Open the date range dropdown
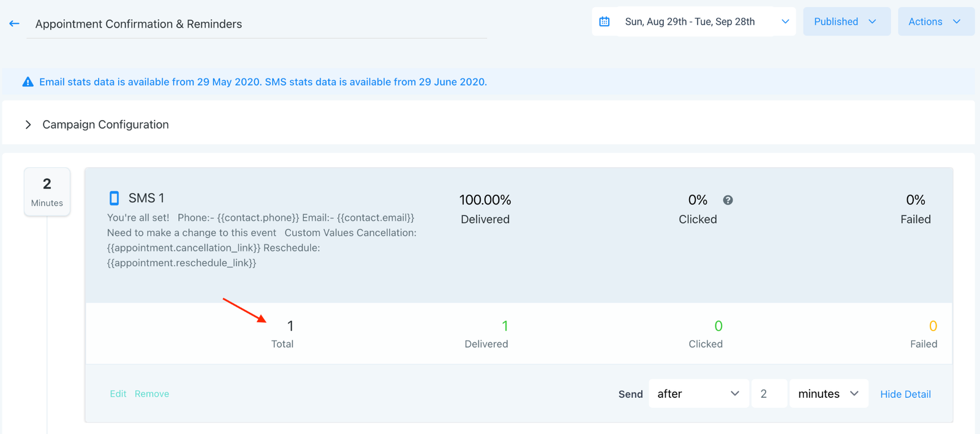The width and height of the screenshot is (980, 434). [785, 21]
